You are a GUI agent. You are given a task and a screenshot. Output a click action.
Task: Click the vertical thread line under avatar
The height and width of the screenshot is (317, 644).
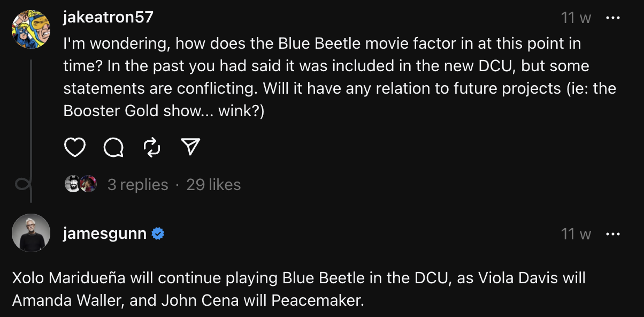[31, 118]
